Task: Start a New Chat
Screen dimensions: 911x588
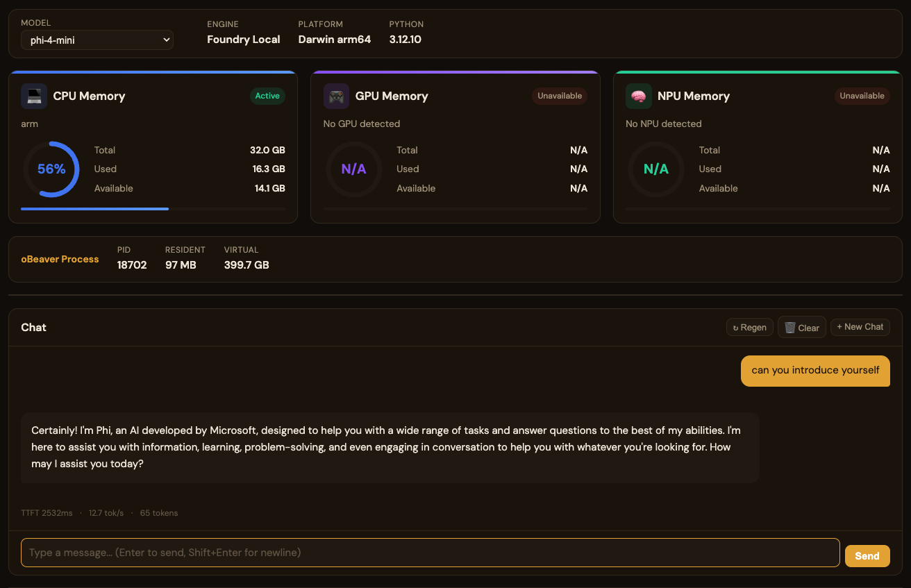Action: [860, 327]
